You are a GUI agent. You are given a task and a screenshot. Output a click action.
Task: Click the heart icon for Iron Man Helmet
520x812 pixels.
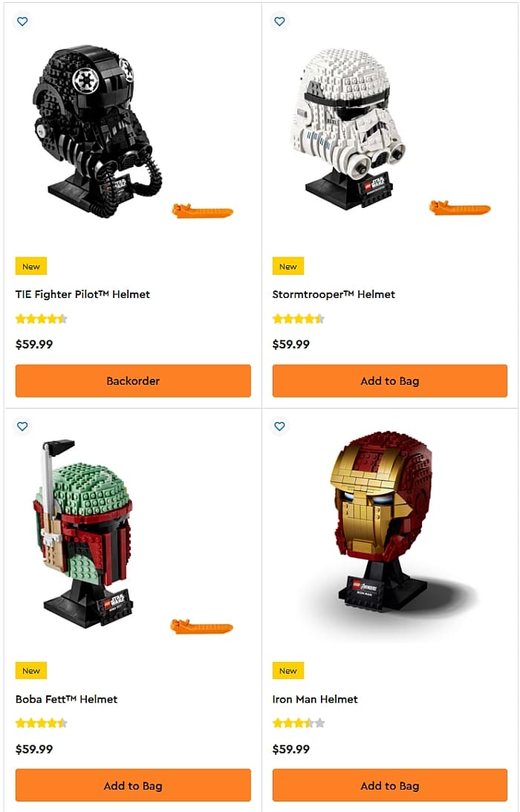click(279, 426)
